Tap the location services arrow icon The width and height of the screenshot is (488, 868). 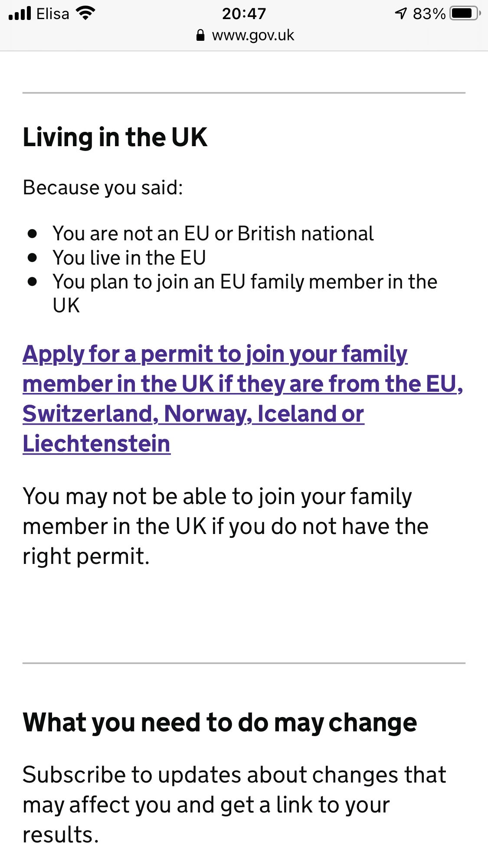401,13
